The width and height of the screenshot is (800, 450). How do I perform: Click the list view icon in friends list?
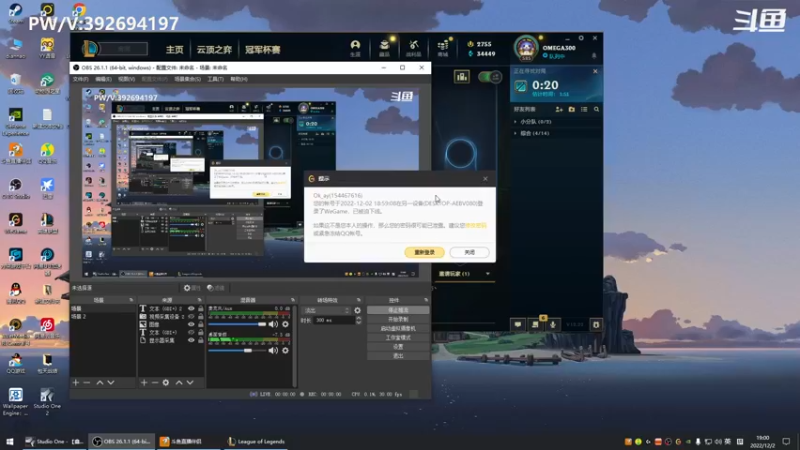(584, 109)
